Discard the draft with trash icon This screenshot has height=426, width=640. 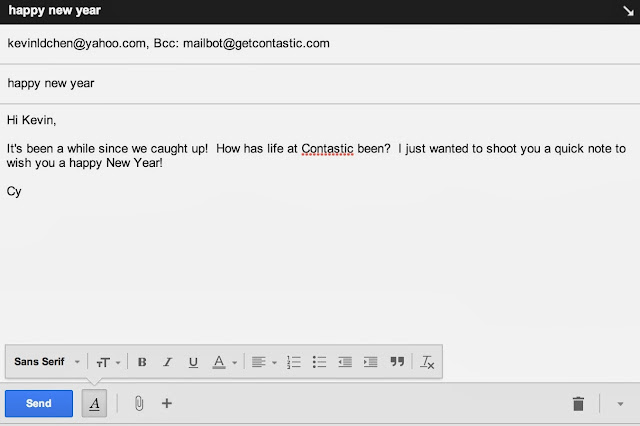coord(578,404)
